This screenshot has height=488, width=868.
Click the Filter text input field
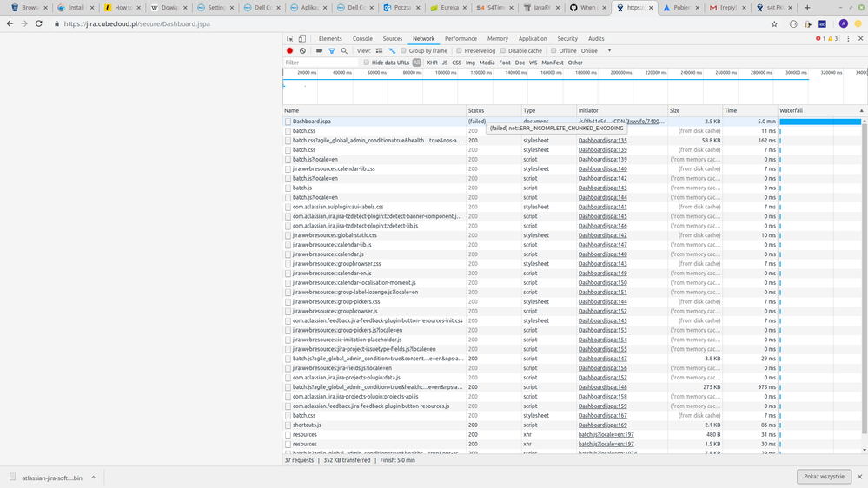[x=321, y=63]
